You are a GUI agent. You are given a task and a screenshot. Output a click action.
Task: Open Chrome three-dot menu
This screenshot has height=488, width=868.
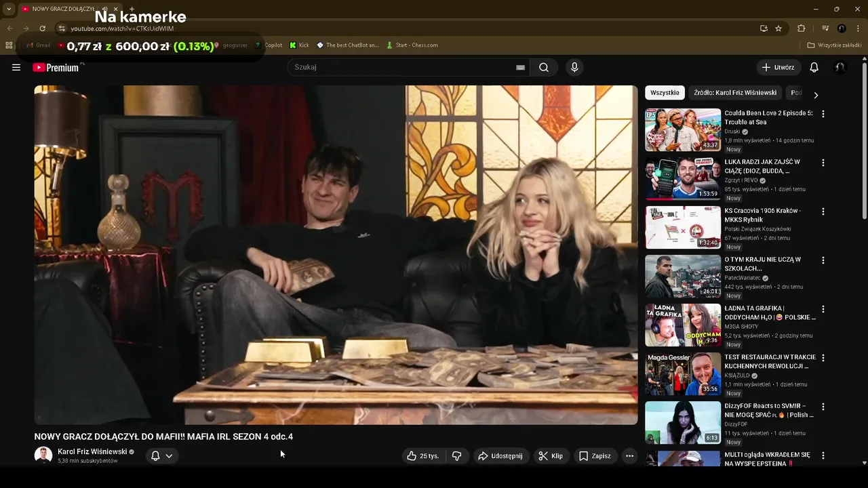[859, 28]
